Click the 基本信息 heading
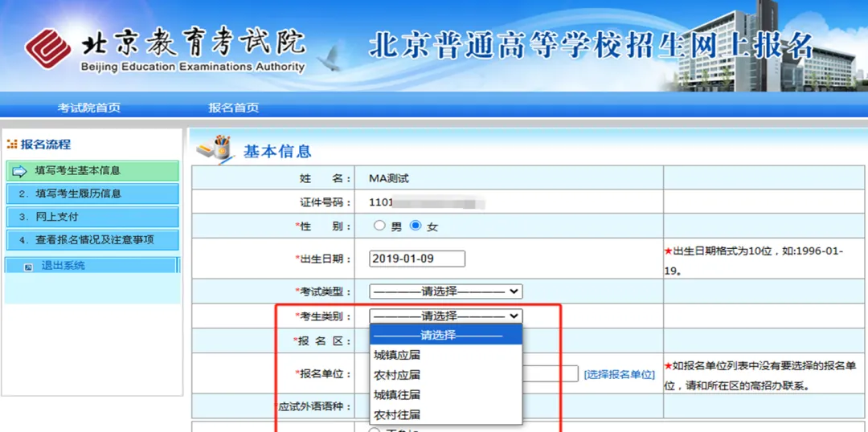868x432 pixels. coord(277,152)
